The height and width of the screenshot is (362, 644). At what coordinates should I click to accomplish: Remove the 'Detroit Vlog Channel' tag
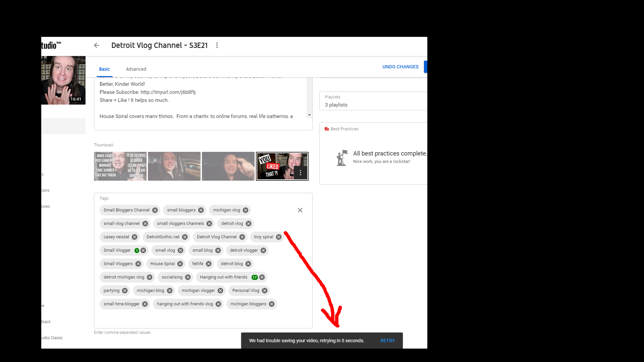click(x=242, y=237)
